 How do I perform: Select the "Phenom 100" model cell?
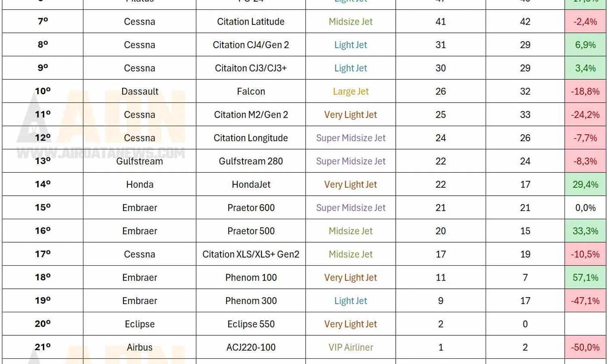(x=251, y=277)
